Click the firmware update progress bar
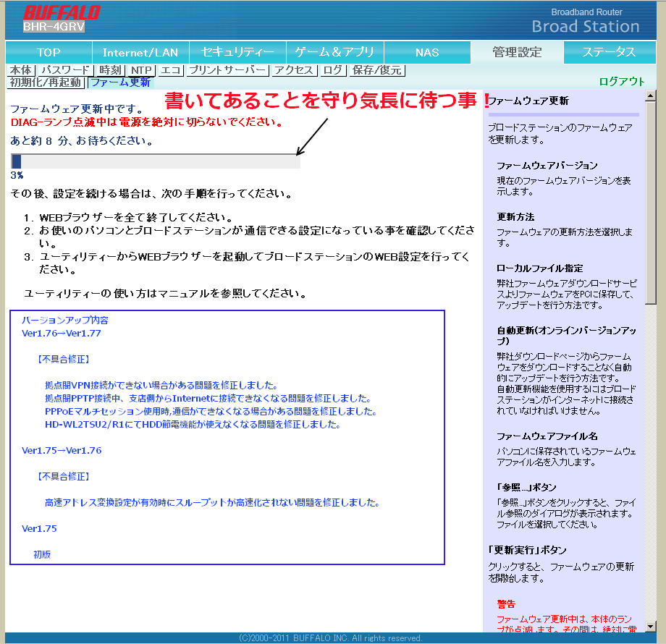The height and width of the screenshot is (644, 666). pos(156,161)
